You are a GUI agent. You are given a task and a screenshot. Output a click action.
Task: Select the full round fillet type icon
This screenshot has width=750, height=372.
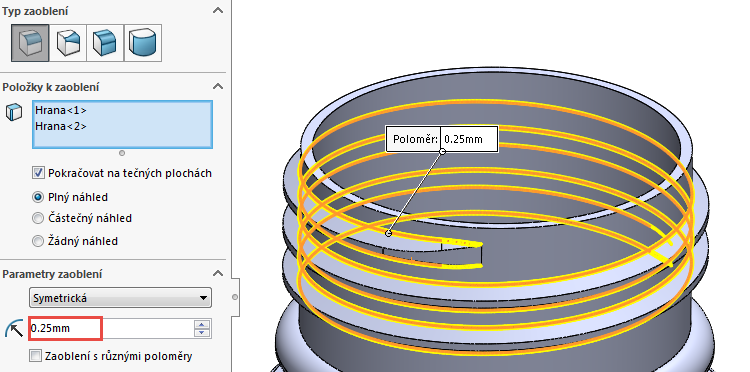[x=143, y=43]
